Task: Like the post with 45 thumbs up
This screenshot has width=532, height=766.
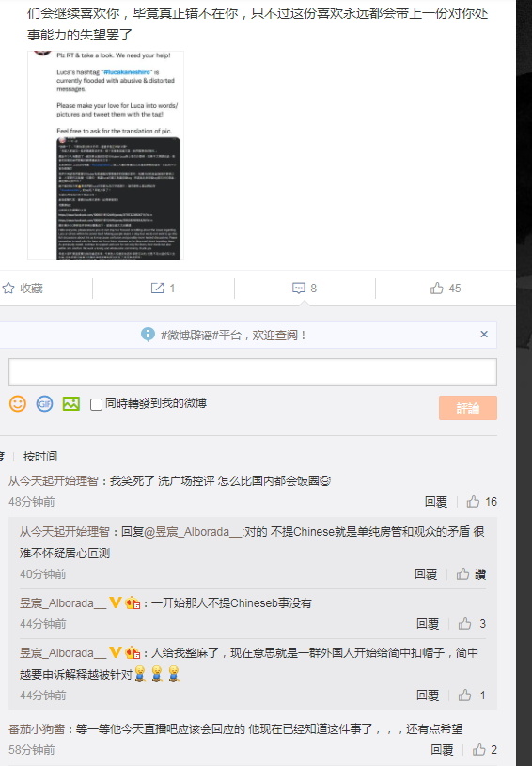Action: tap(437, 289)
